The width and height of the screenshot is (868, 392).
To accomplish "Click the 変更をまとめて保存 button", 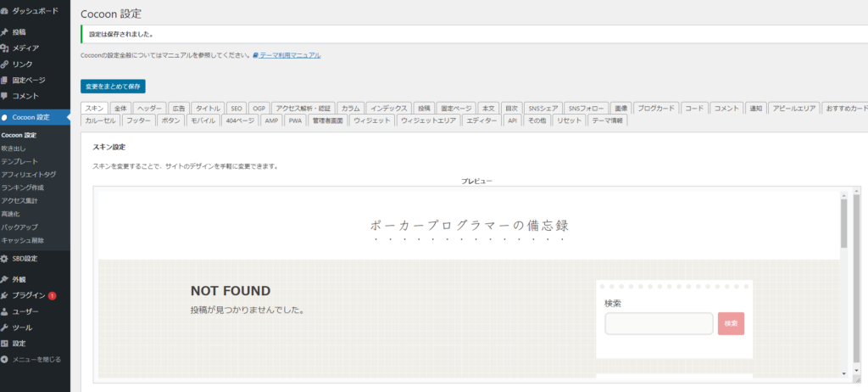I will tap(113, 87).
